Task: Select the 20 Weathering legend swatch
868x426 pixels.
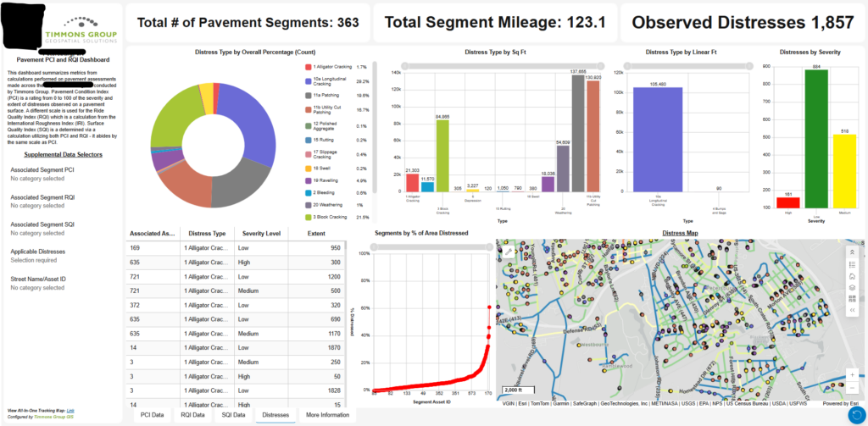Action: click(308, 205)
